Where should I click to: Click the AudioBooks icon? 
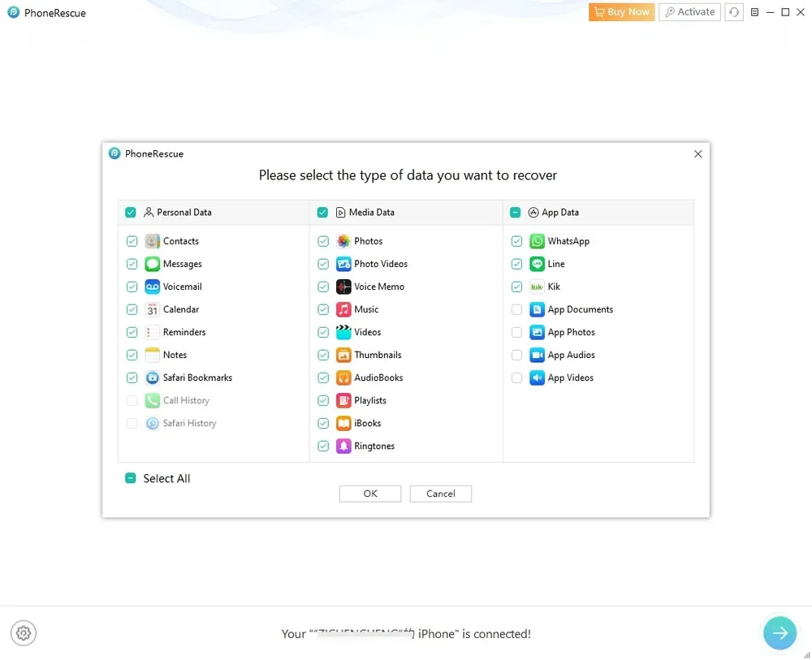[343, 377]
